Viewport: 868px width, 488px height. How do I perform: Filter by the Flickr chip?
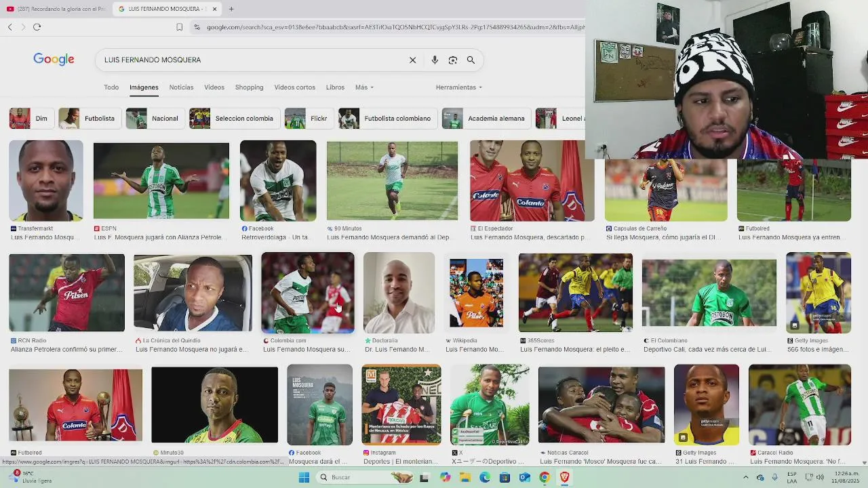[x=308, y=119]
